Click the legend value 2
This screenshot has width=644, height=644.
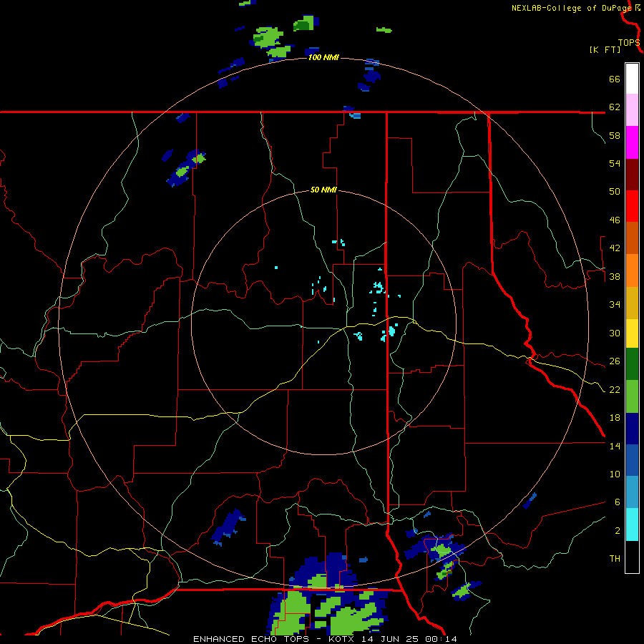click(618, 530)
